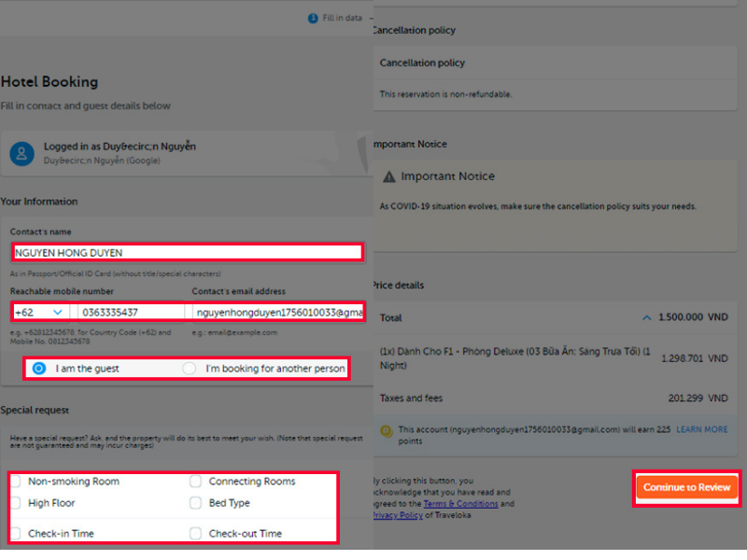747x560 pixels.
Task: Check the High Floor request box
Action: 15,502
